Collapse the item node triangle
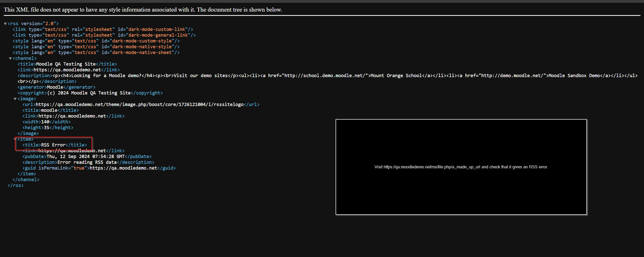Viewport: 644px width, 257px height. pos(15,139)
